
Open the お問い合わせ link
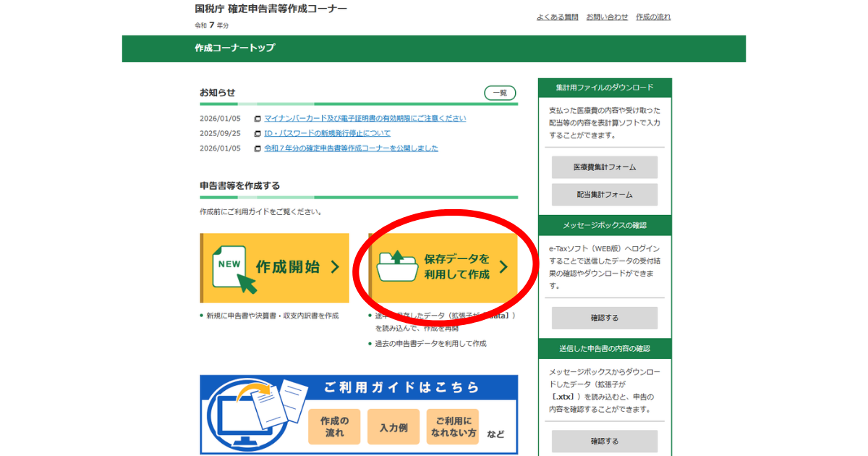pyautogui.click(x=607, y=17)
